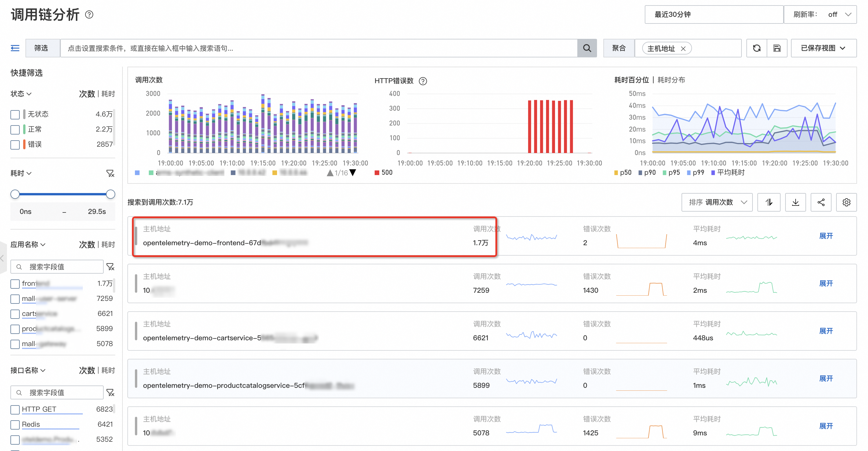Collapse the 应用名称 filter section
The width and height of the screenshot is (868, 451).
pos(28,245)
